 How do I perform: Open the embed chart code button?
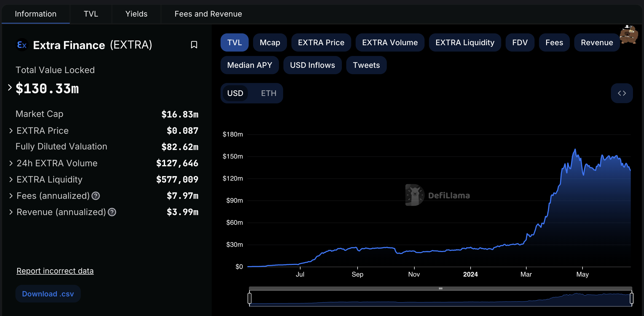pos(622,93)
